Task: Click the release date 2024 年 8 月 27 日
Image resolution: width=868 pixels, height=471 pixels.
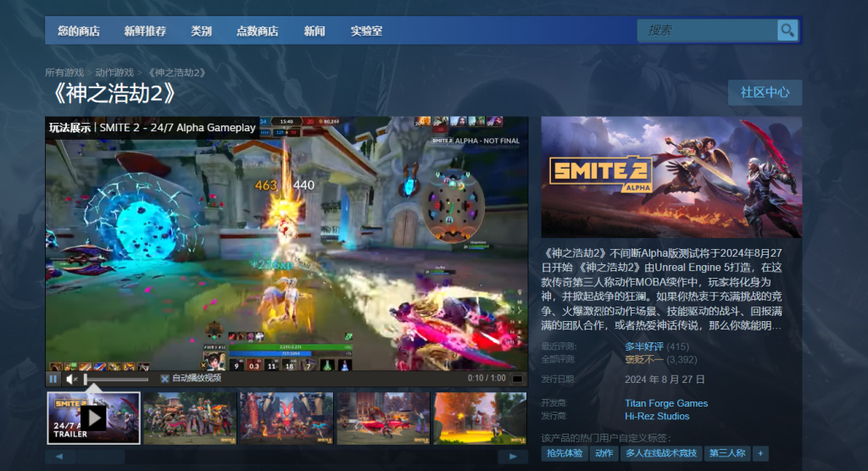Action: (x=665, y=380)
